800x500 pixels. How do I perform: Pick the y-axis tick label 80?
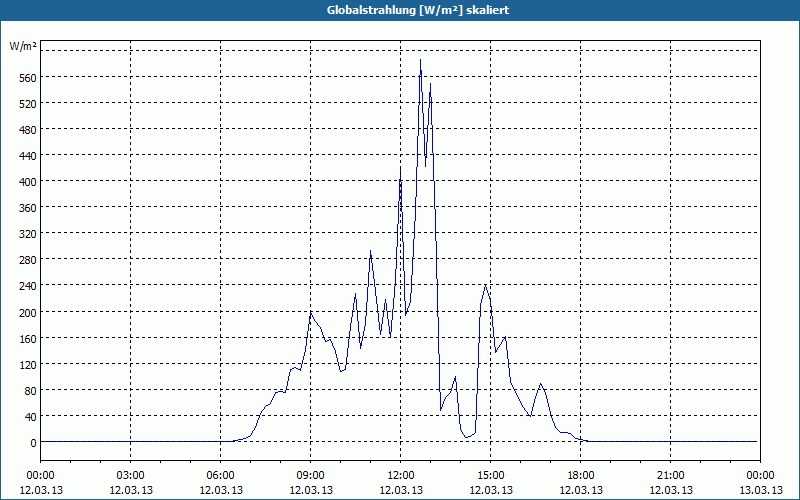(x=31, y=390)
